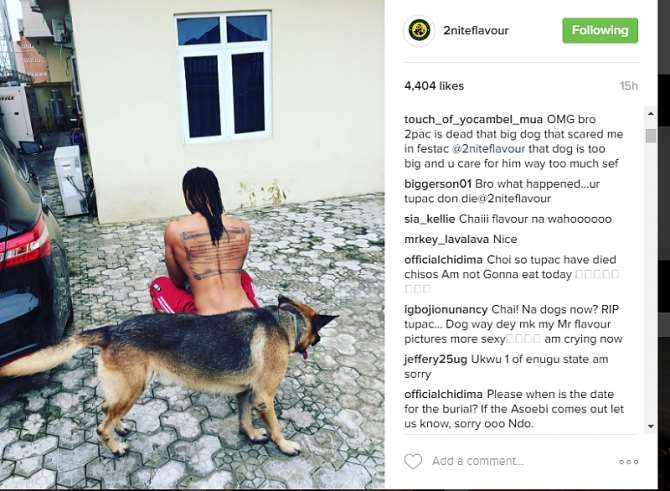
Task: Grab the comments scrollbar thumb
Action: coord(651,135)
